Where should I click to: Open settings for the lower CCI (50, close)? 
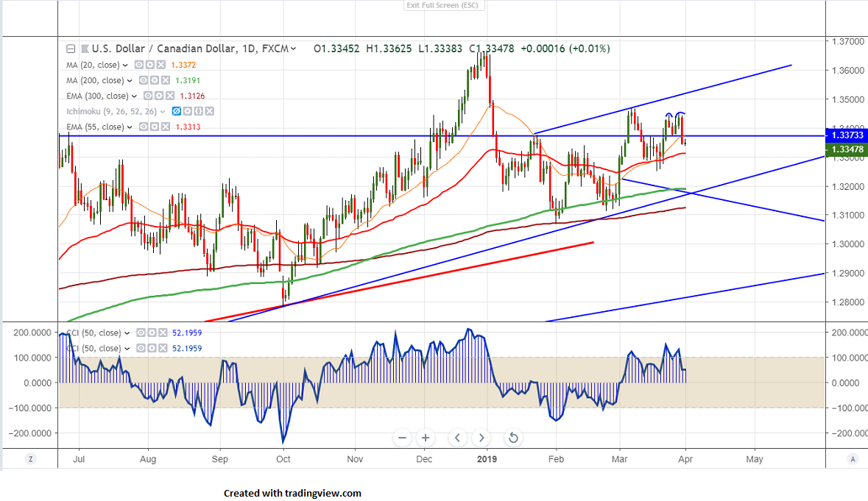click(152, 349)
